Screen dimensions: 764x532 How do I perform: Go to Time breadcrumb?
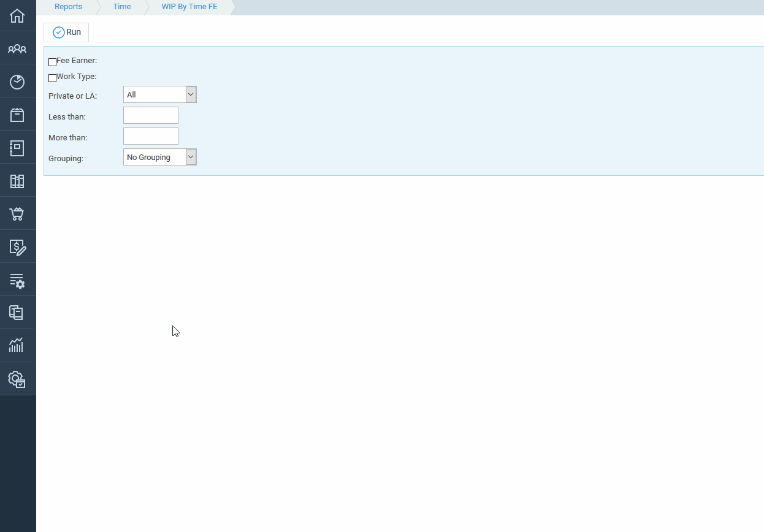(122, 7)
